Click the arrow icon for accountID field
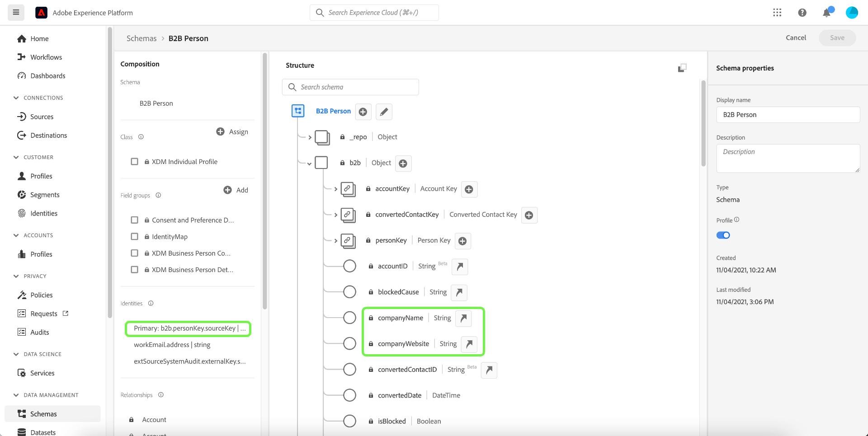 (x=460, y=267)
